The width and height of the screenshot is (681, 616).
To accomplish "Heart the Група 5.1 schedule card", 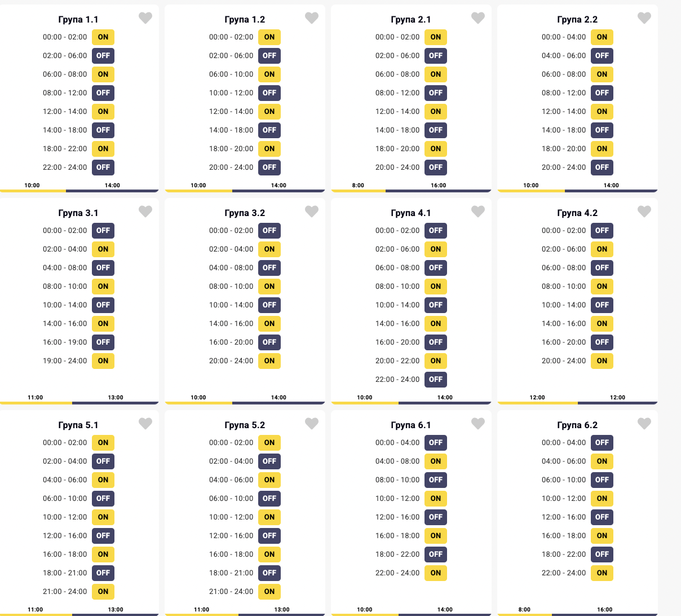I will [x=145, y=424].
